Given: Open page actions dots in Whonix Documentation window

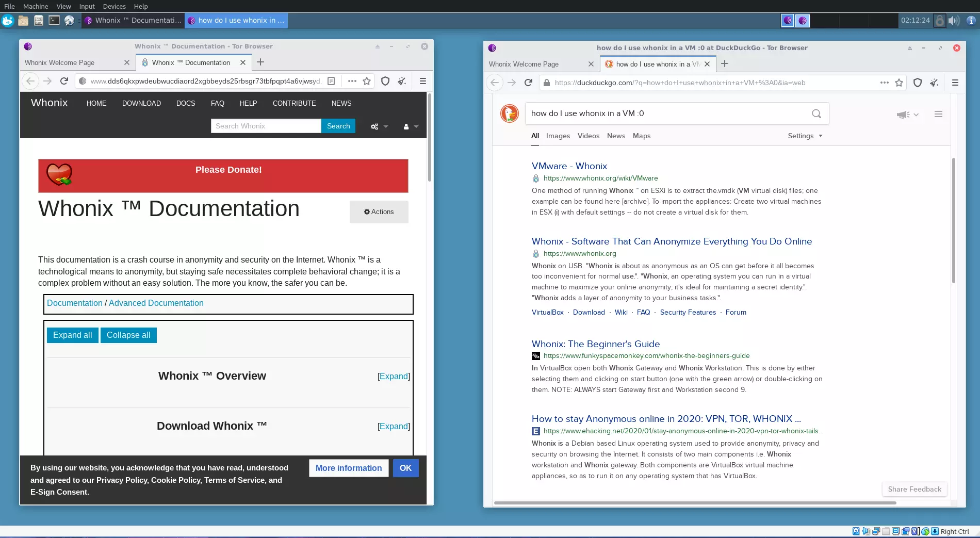Looking at the screenshot, I should (x=352, y=81).
